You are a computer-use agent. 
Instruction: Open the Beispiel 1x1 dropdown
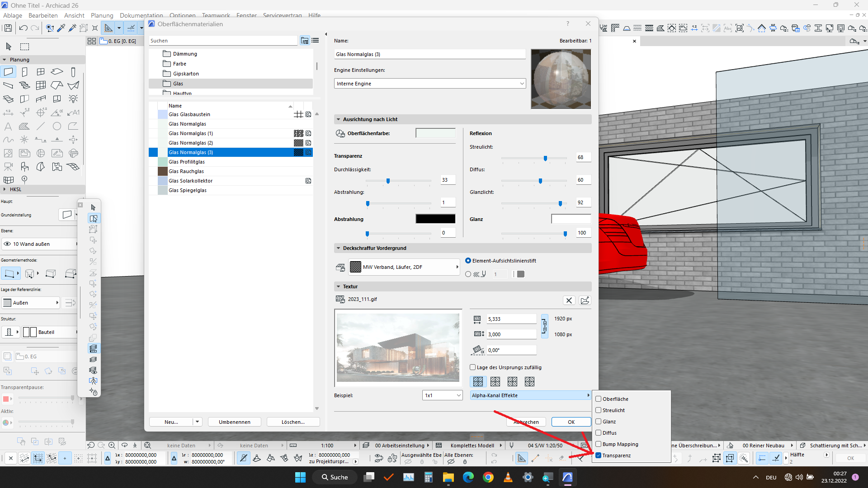tap(443, 395)
